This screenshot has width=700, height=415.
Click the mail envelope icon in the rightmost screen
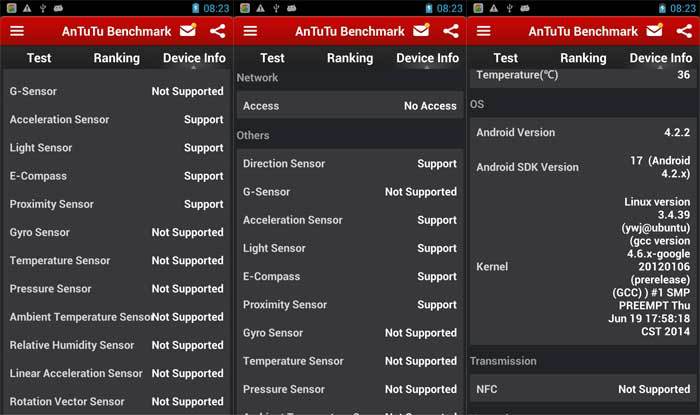(x=655, y=30)
